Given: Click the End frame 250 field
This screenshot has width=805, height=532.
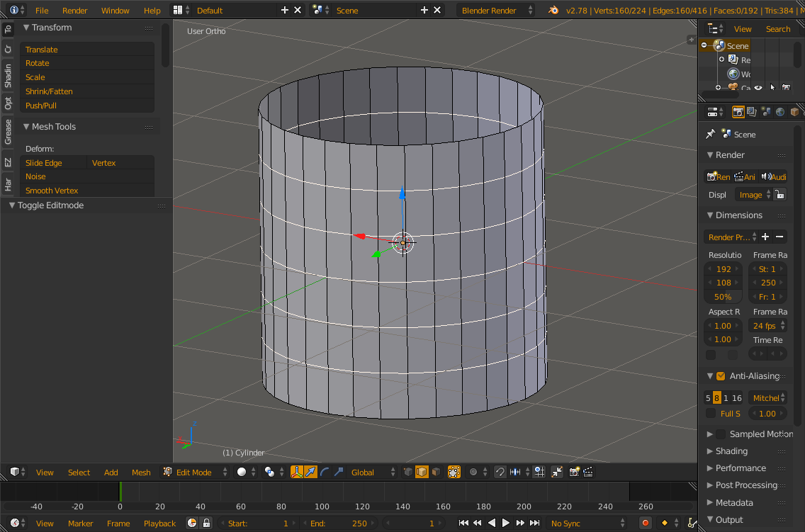Looking at the screenshot, I should (x=339, y=523).
